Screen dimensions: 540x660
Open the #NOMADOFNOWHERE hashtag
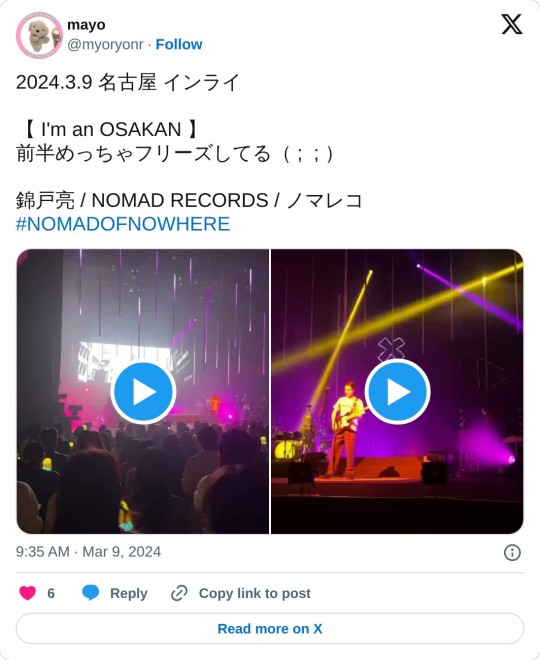point(123,224)
